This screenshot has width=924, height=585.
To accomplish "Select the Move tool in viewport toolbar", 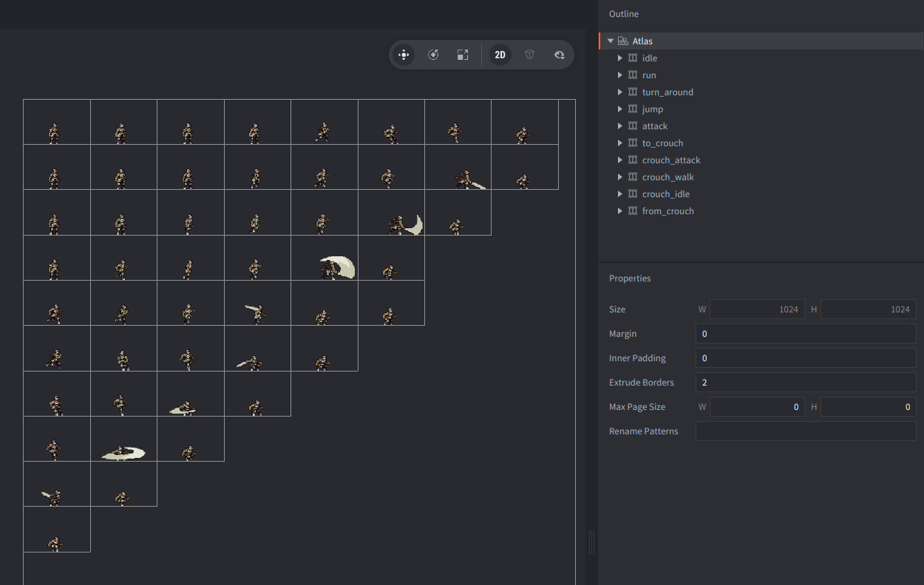I will click(x=404, y=55).
